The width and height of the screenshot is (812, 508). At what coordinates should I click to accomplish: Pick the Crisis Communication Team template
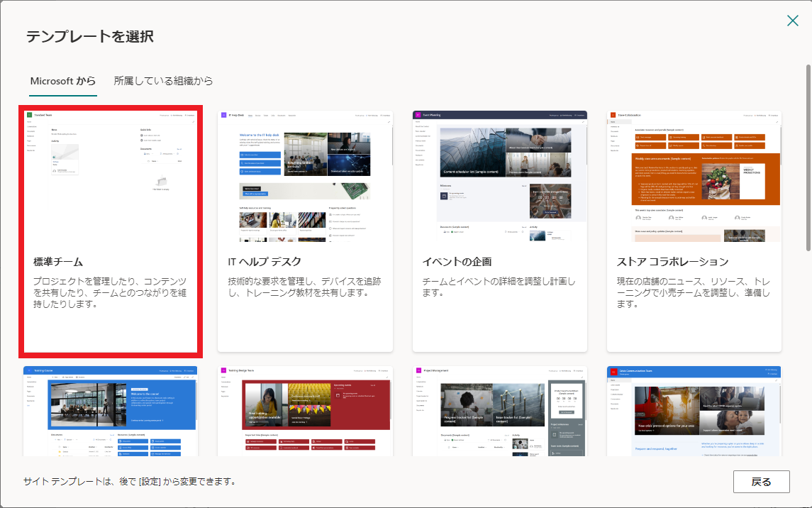(694, 412)
